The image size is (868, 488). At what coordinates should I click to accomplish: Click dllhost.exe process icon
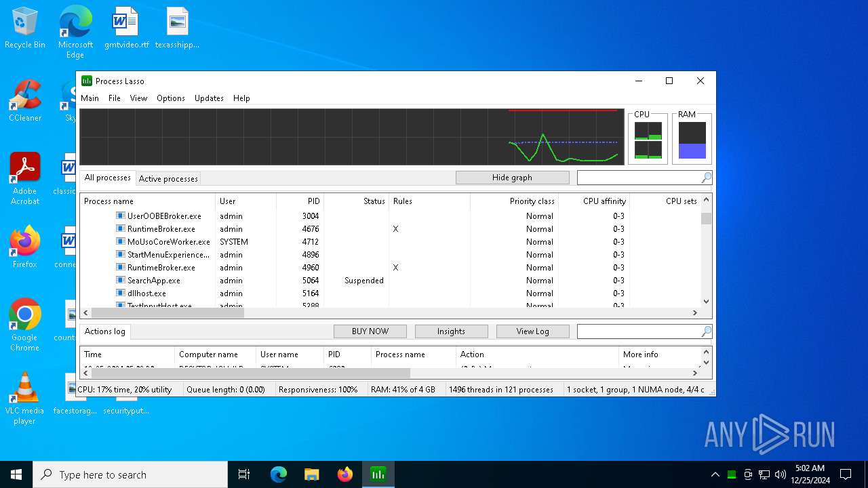[121, 293]
